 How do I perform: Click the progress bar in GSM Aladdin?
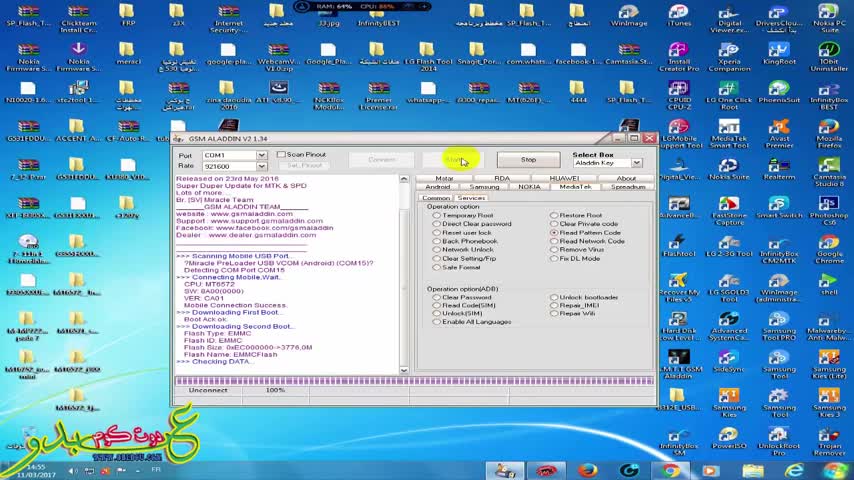pyautogui.click(x=414, y=381)
